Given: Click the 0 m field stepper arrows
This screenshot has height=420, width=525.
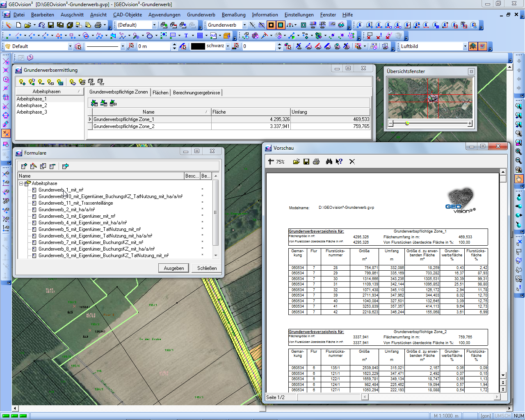Looking at the screenshot, I should [x=174, y=46].
